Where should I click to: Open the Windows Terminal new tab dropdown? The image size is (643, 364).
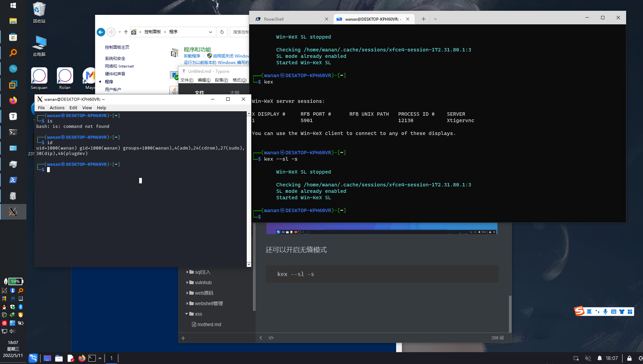pyautogui.click(x=435, y=19)
